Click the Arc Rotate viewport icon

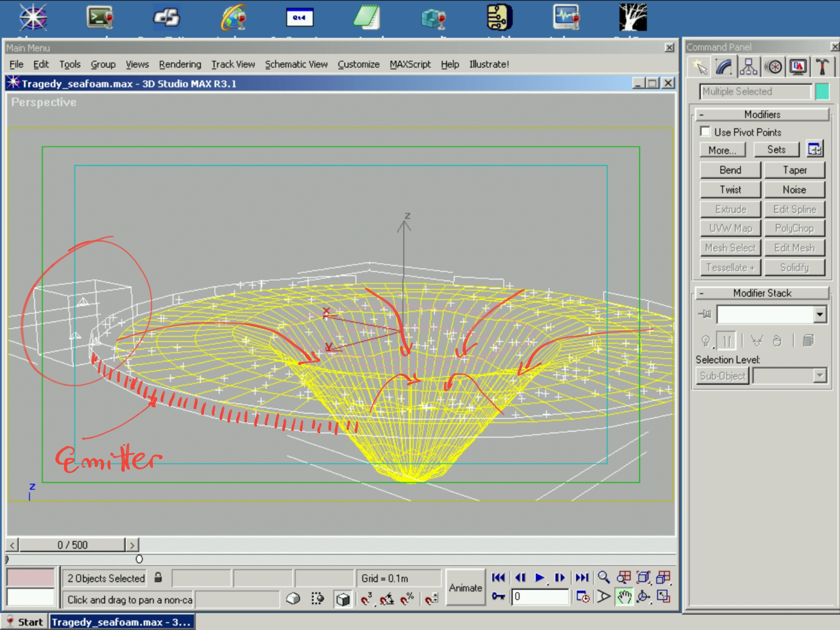click(643, 597)
